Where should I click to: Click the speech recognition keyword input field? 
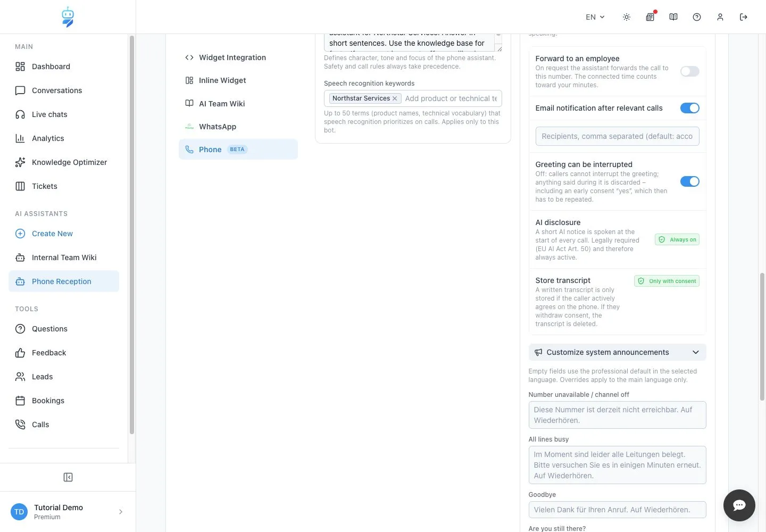(451, 98)
